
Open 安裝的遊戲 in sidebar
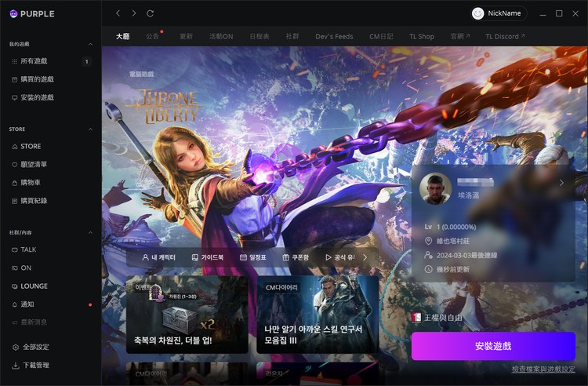point(33,97)
